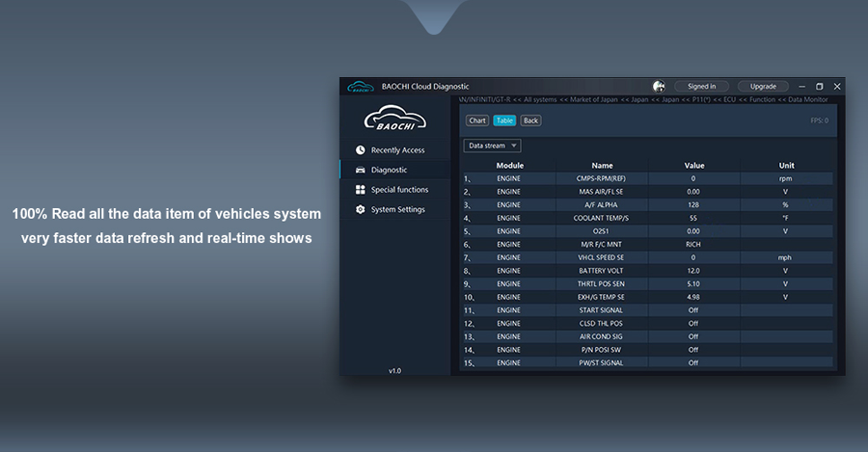868x452 pixels.
Task: Click the Signed in button
Action: point(701,87)
